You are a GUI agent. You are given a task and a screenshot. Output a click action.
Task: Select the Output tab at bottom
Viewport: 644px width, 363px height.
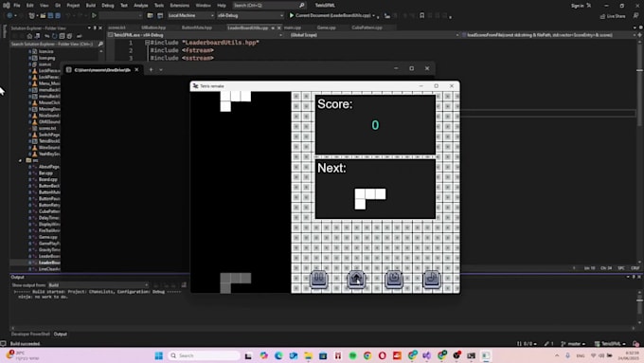(x=61, y=334)
